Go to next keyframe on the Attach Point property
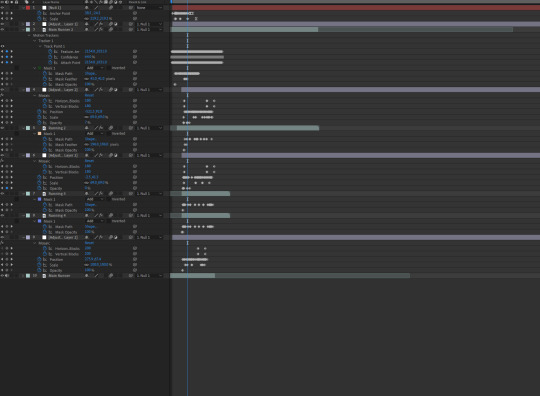540x396 pixels. click(x=12, y=62)
